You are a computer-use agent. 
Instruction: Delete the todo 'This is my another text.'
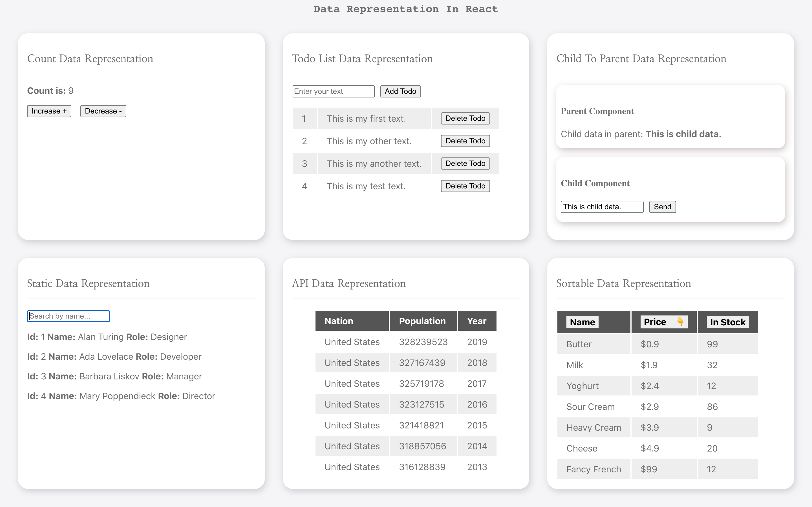pyautogui.click(x=465, y=163)
